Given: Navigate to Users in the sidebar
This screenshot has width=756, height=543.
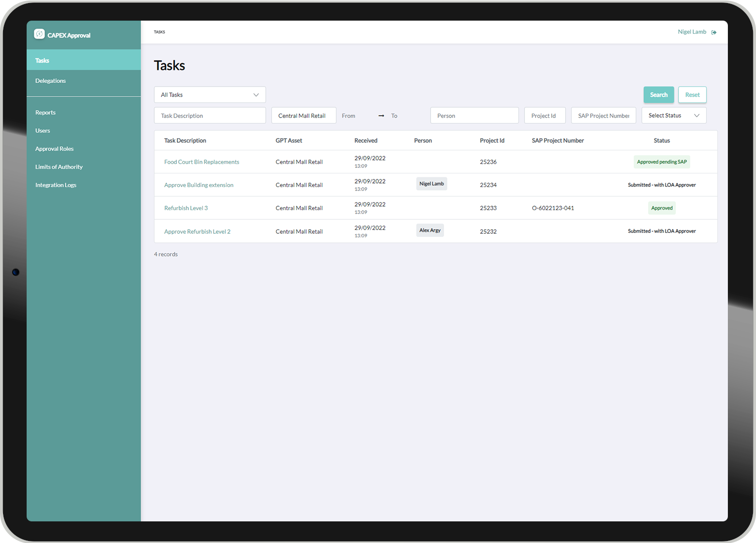Looking at the screenshot, I should pos(43,131).
